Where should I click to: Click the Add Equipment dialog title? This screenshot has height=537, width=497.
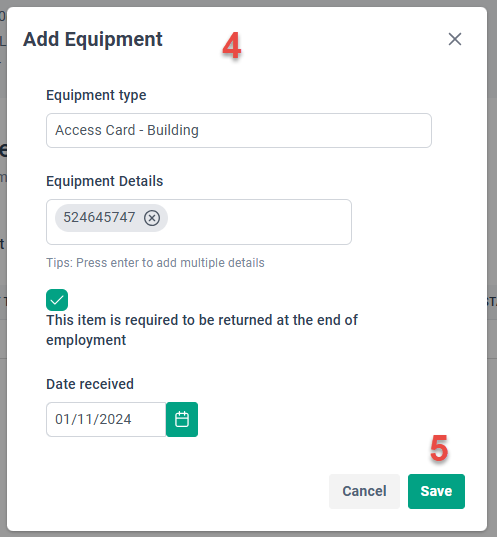[92, 39]
